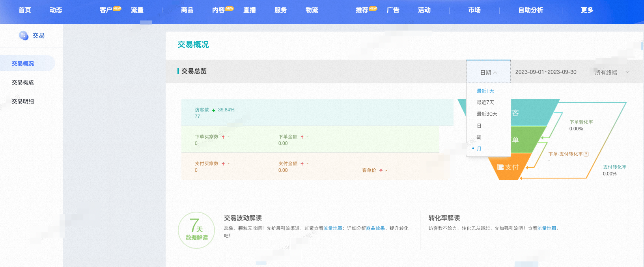This screenshot has height=267, width=644.
Task: Open 动态 in top navigation
Action: pos(56,10)
